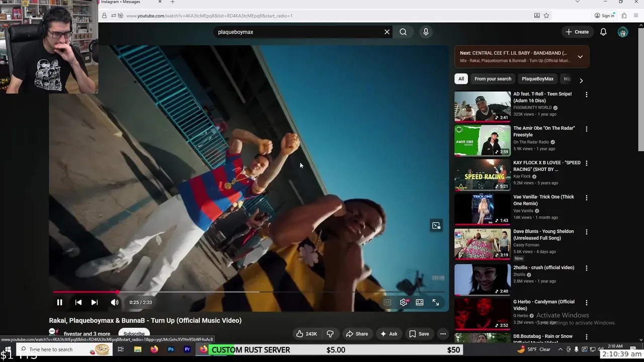644x362 pixels.
Task: Click the Firefox Sign in button
Action: (x=604, y=16)
